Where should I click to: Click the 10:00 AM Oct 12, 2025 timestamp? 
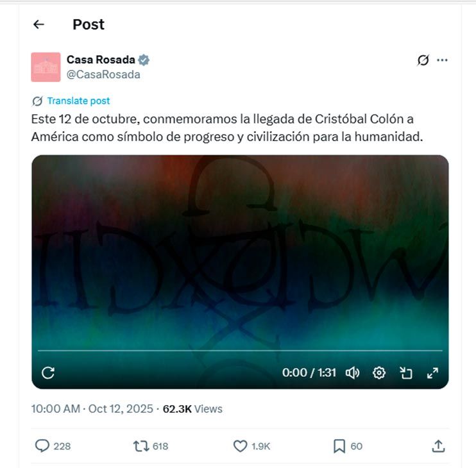[x=92, y=409]
